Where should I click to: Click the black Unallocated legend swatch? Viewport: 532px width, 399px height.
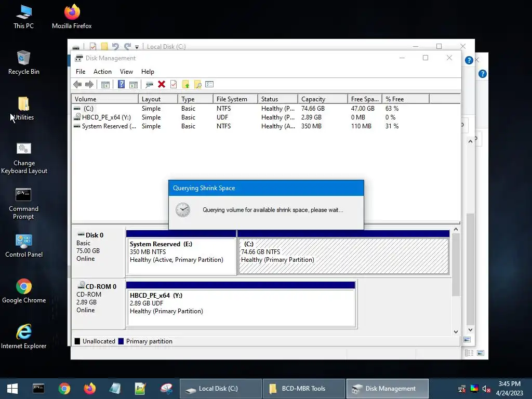[x=77, y=341]
